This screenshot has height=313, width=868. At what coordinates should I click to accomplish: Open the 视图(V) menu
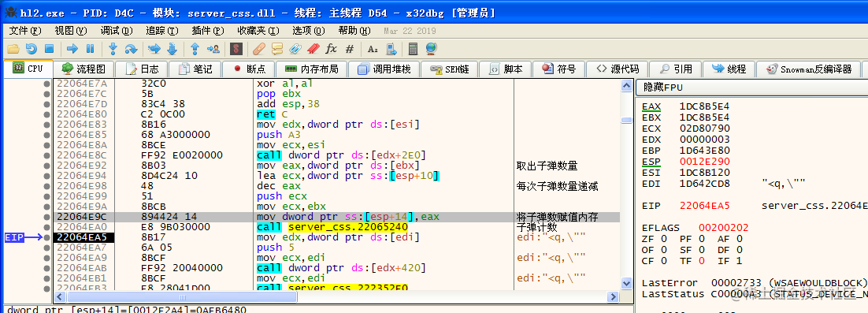(71, 31)
